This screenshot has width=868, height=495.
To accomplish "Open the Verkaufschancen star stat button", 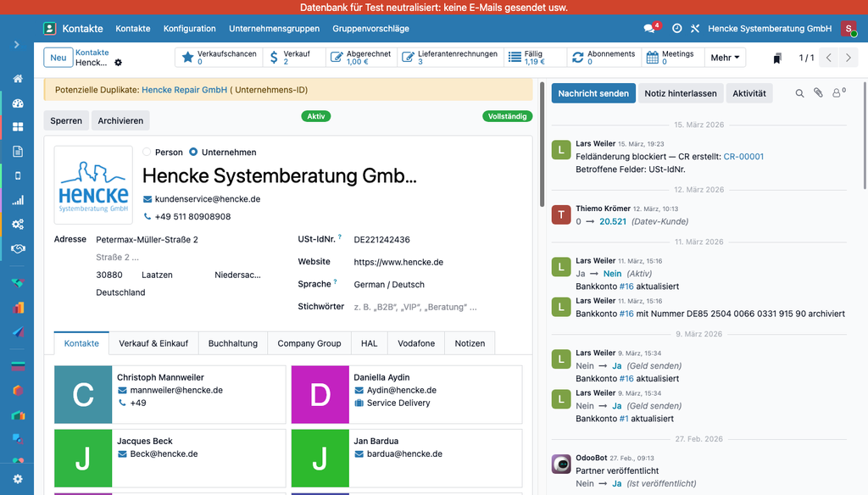I will (x=219, y=58).
